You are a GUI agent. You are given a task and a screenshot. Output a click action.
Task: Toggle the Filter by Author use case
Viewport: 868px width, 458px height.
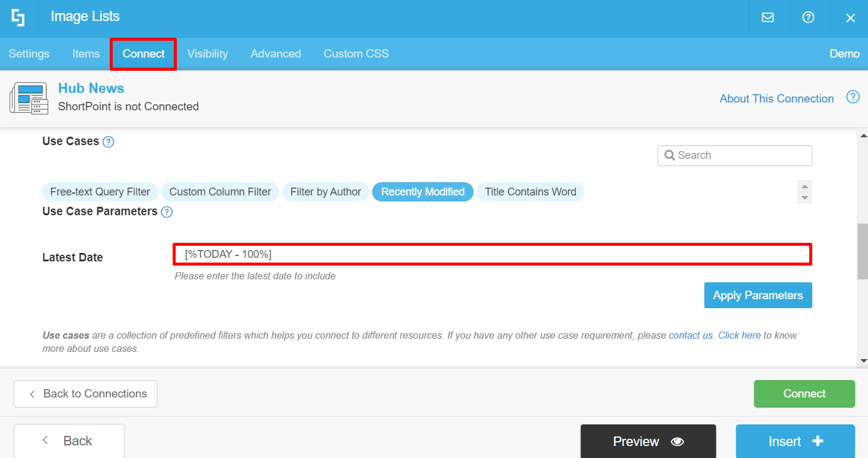(x=325, y=191)
